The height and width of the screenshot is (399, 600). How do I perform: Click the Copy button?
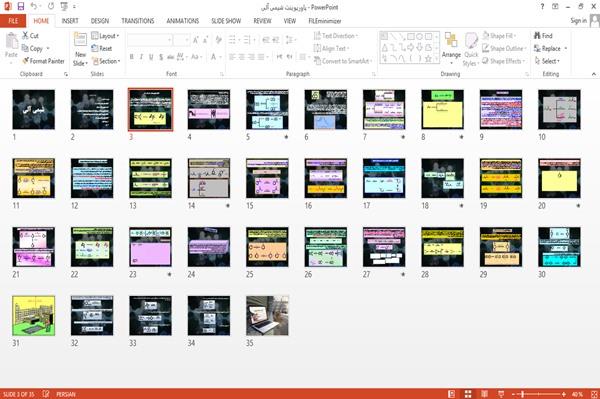pos(32,49)
